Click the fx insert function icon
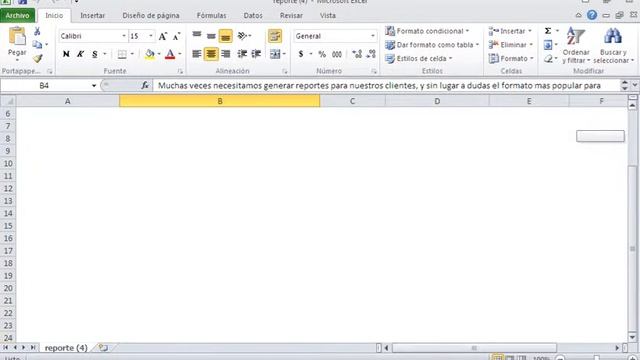The image size is (640, 360). 145,85
